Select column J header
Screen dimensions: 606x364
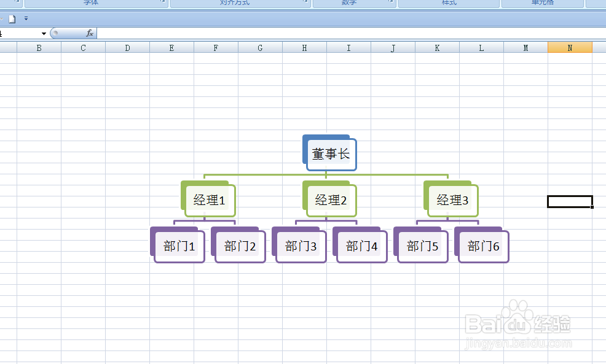pos(393,48)
